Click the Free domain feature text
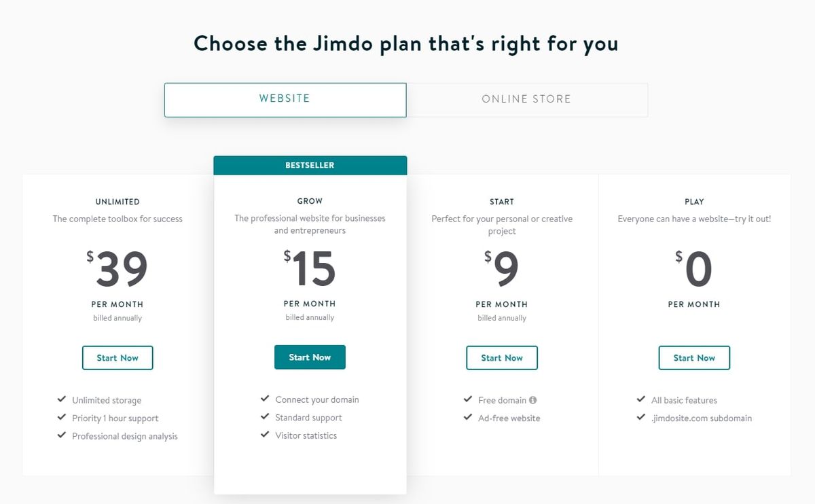 click(502, 400)
